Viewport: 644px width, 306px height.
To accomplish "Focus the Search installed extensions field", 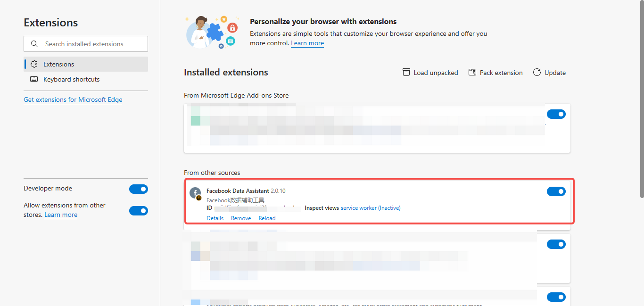I will (x=86, y=44).
